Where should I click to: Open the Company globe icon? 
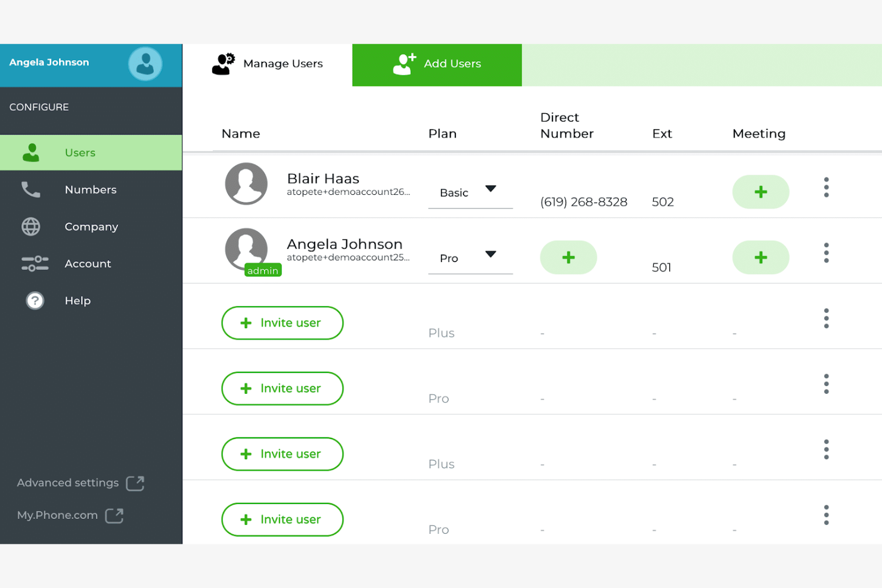point(30,226)
